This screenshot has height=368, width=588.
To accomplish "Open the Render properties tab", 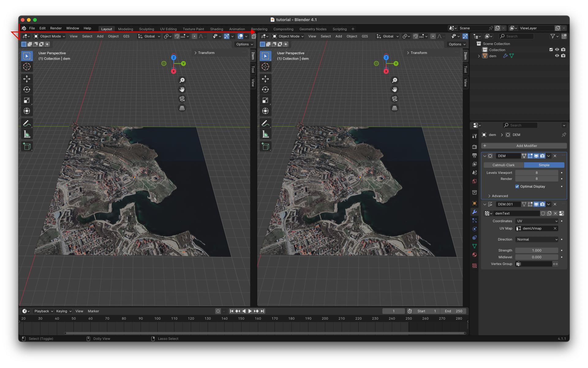I will [x=474, y=147].
